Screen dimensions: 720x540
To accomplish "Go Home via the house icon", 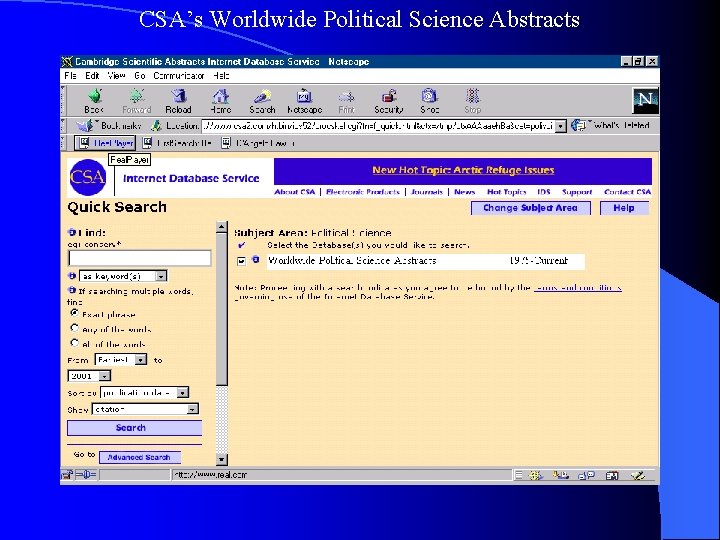I will click(220, 101).
